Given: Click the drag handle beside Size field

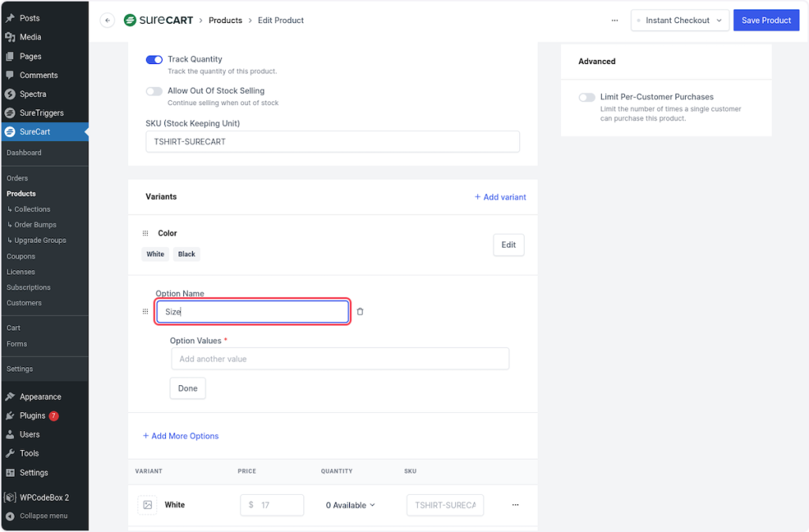Looking at the screenshot, I should [145, 312].
